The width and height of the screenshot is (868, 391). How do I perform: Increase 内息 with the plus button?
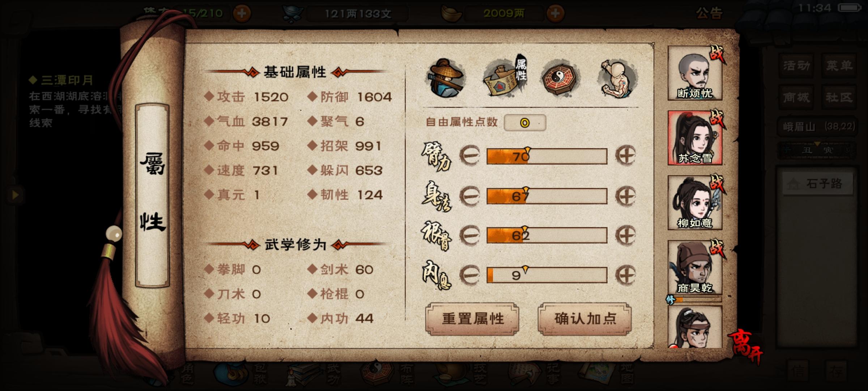pyautogui.click(x=626, y=275)
